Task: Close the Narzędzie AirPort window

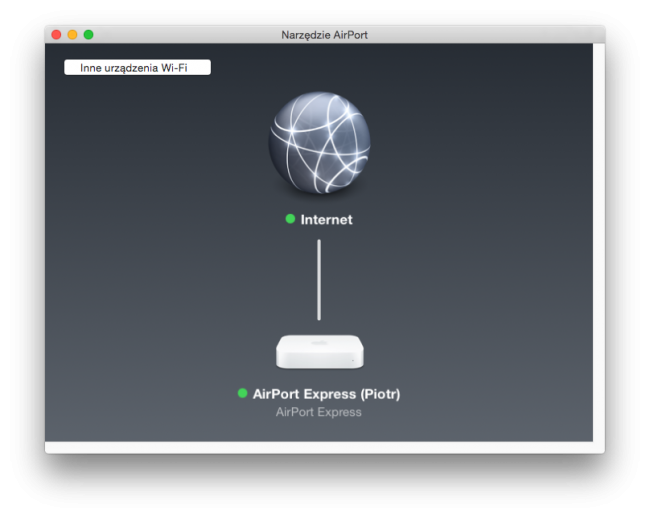Action: [56, 35]
